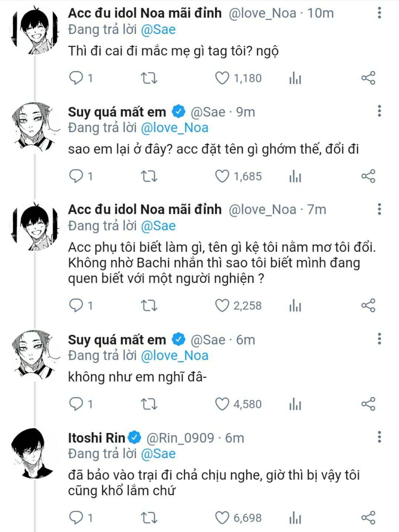Open Sae's avatar on the 9m tweet

(x=34, y=126)
